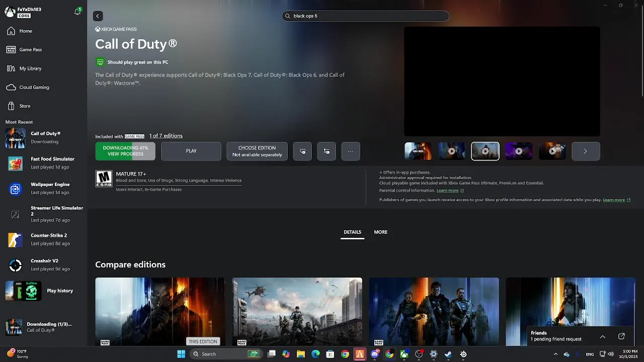Open Fast Food Simulator from recent list
Screen dimensions: 644x362
click(x=43, y=163)
